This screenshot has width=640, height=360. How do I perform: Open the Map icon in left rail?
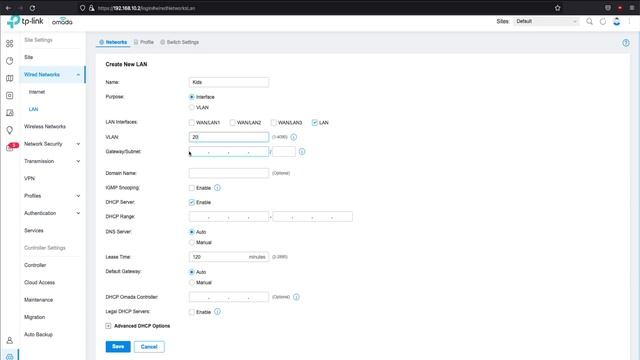tap(9, 78)
